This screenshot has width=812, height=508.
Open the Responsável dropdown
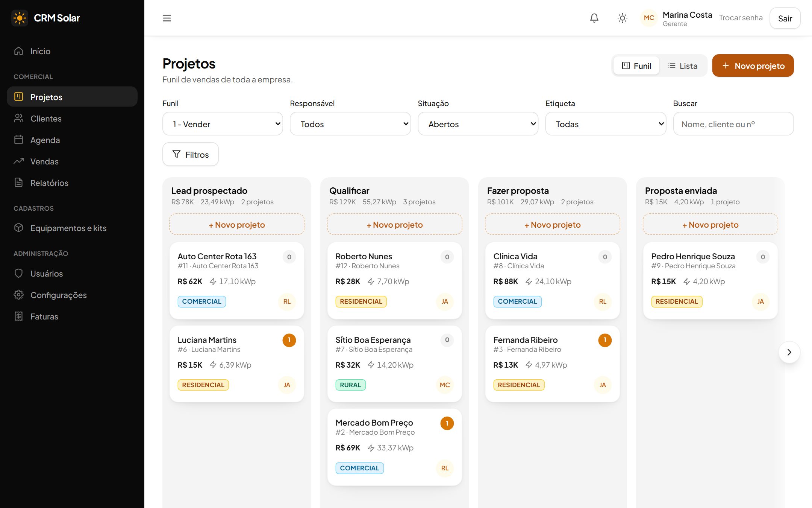pos(350,124)
